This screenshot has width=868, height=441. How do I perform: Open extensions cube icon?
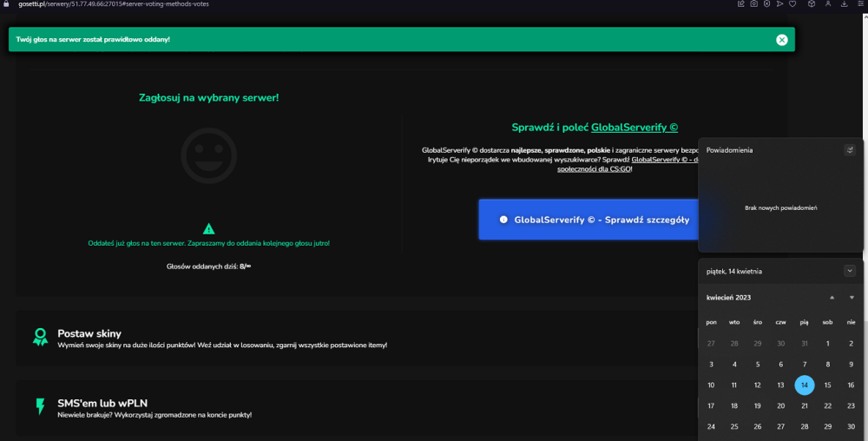pyautogui.click(x=812, y=3)
